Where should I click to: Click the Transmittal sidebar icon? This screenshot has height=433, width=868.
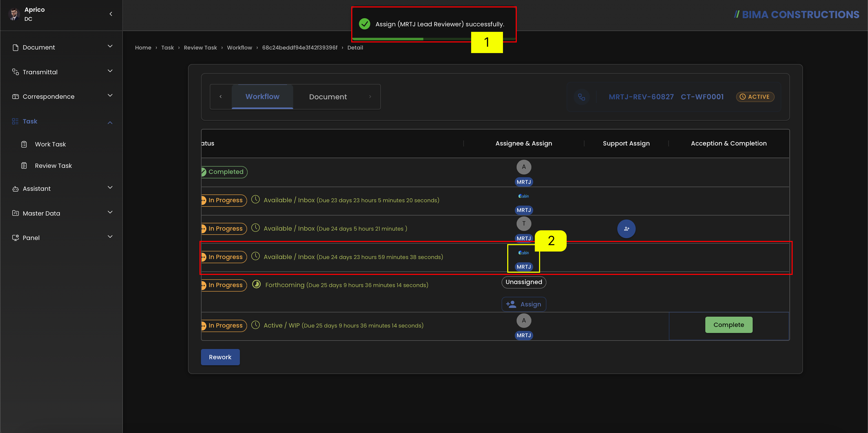click(15, 72)
